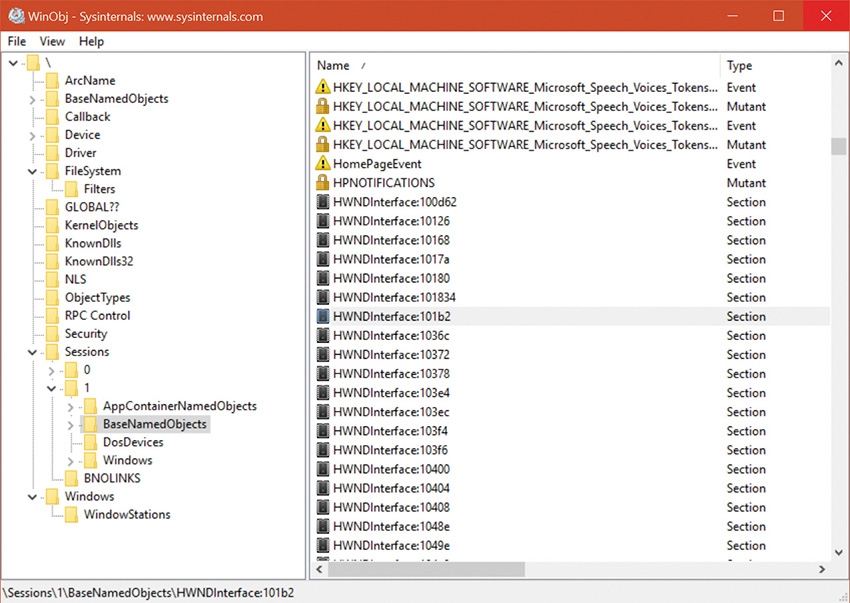The width and height of the screenshot is (850, 603).
Task: Open the View menu
Action: (x=52, y=41)
